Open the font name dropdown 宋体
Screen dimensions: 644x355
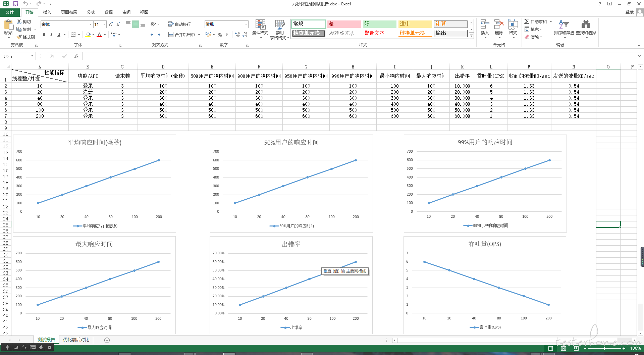[91, 24]
